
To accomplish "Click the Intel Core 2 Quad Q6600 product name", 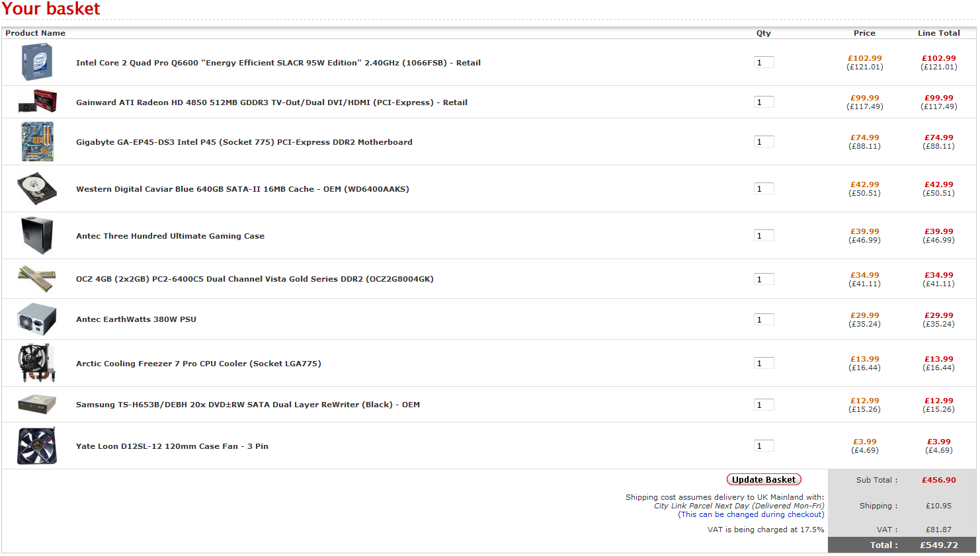I will pyautogui.click(x=278, y=63).
